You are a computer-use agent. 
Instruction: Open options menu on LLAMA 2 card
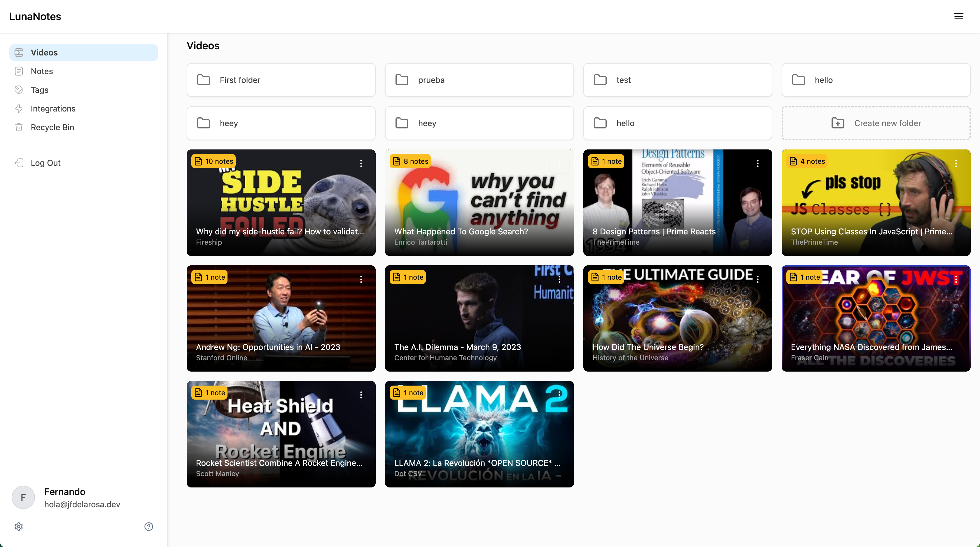559,395
